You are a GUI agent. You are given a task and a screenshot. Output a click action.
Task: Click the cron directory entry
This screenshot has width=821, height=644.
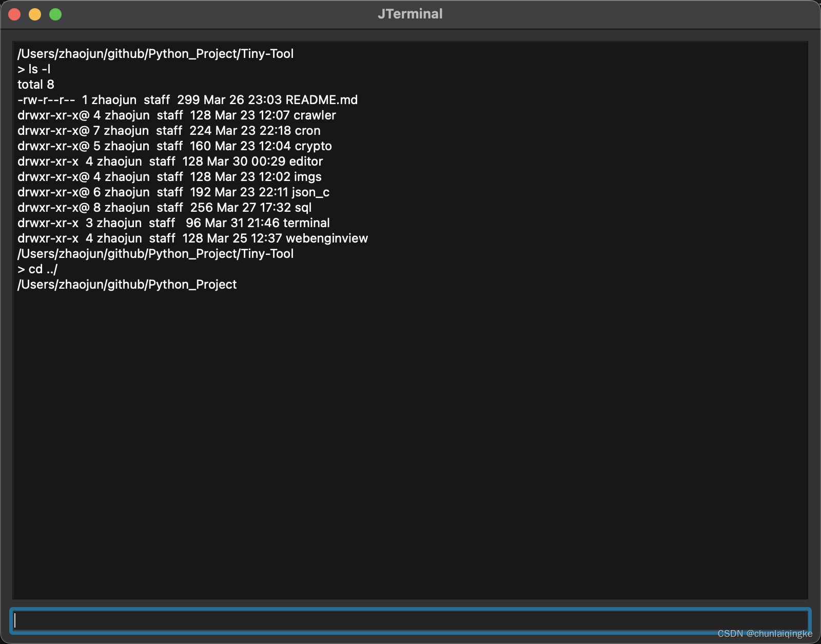pyautogui.click(x=169, y=131)
